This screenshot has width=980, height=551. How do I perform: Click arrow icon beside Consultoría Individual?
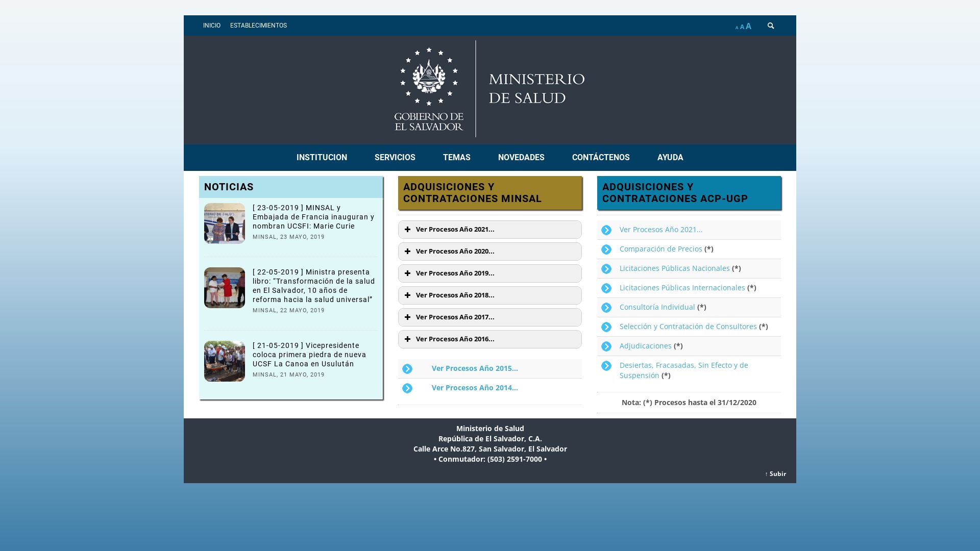click(606, 308)
